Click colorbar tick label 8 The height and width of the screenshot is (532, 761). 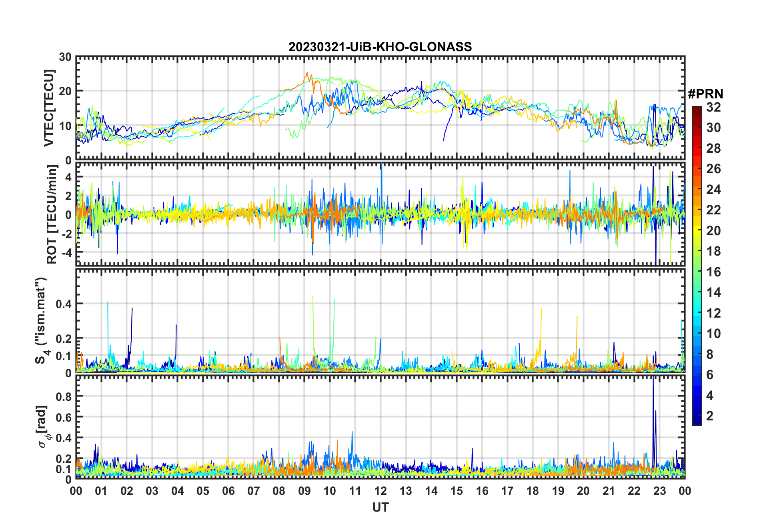tap(710, 354)
